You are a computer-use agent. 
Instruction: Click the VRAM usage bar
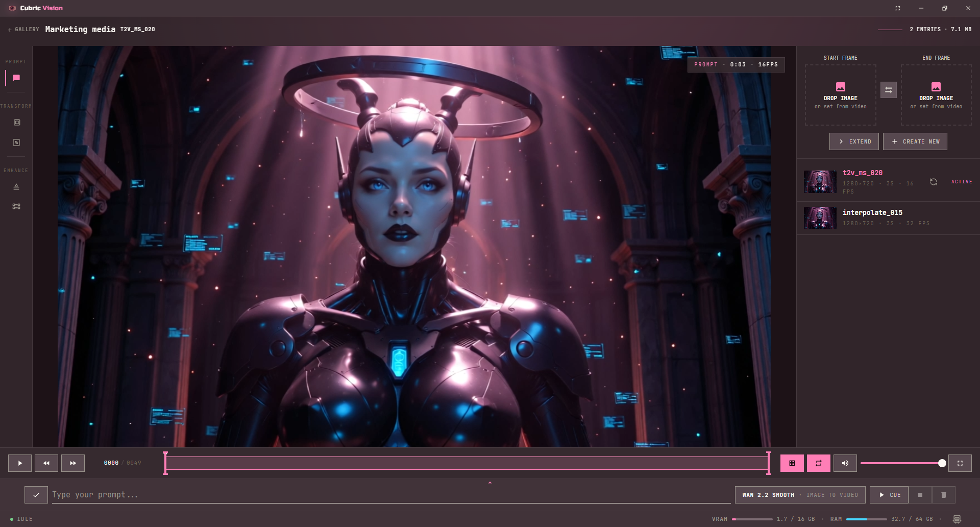[752, 519]
